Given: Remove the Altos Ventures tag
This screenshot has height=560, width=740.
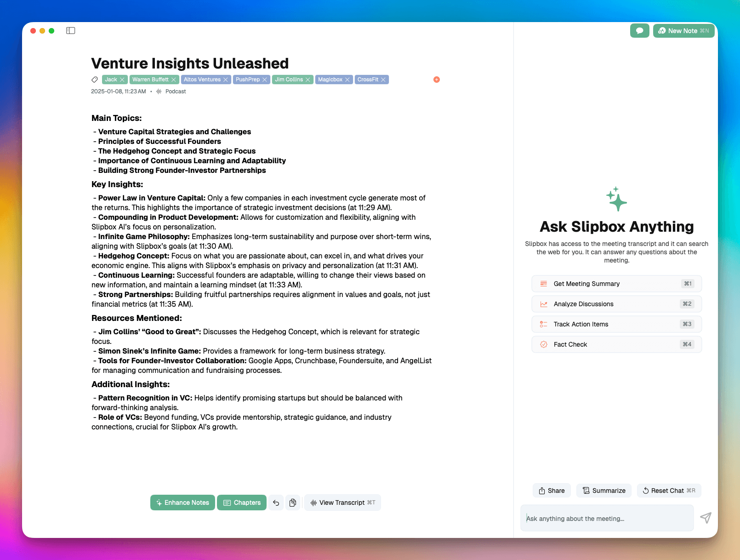Looking at the screenshot, I should [x=226, y=80].
